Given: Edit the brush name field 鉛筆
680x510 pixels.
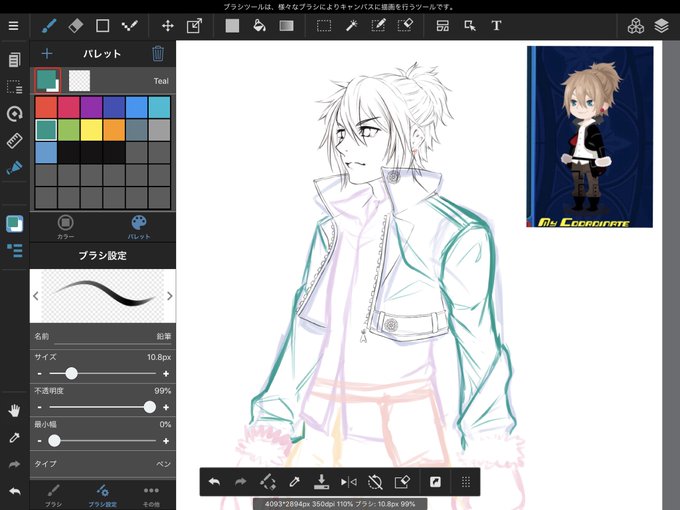Looking at the screenshot, I should (103, 336).
